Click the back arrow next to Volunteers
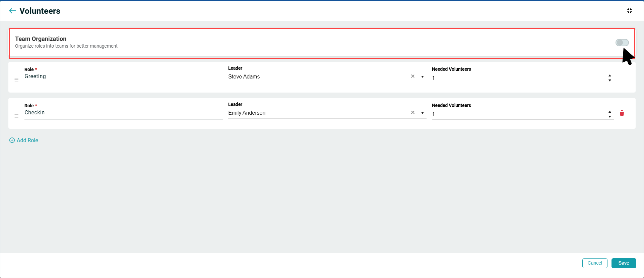Viewport: 644px width, 278px height. coord(12,11)
